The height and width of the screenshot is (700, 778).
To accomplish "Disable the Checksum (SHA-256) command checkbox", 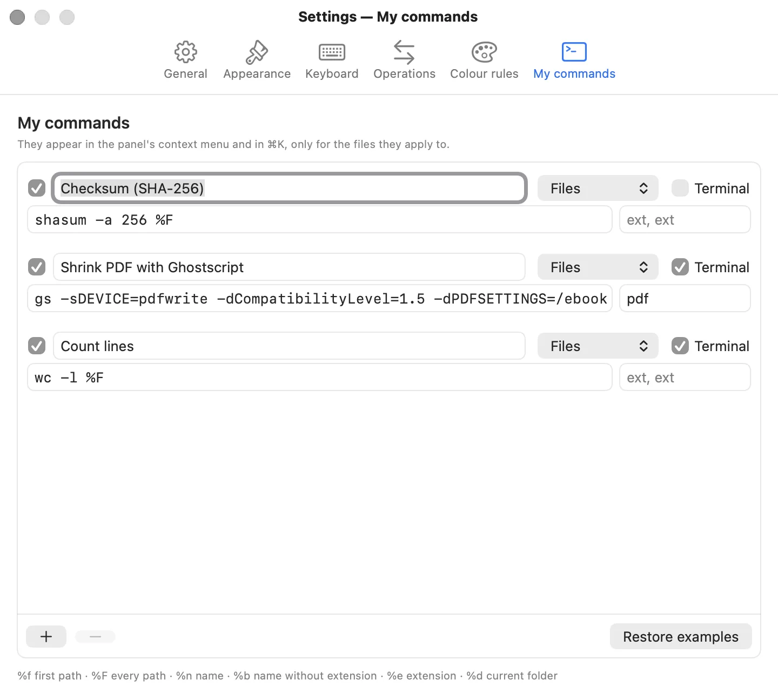I will point(37,189).
